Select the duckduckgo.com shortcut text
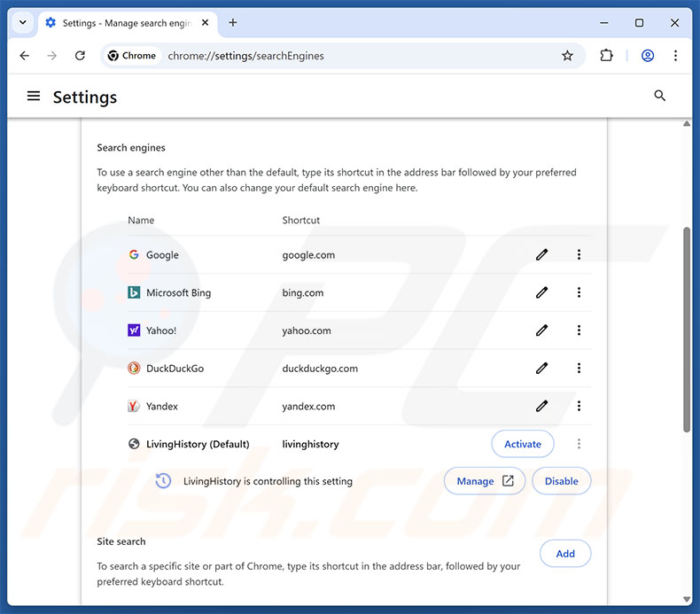 pyautogui.click(x=320, y=369)
